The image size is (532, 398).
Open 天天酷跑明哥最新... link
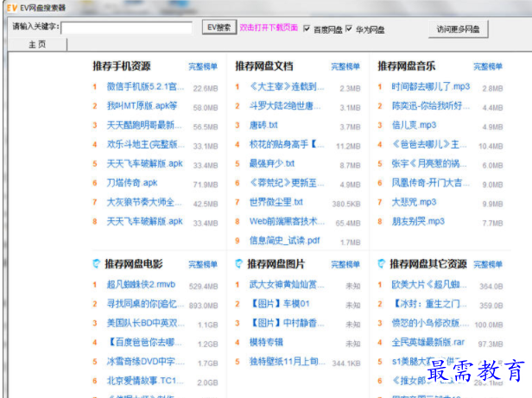tap(144, 125)
